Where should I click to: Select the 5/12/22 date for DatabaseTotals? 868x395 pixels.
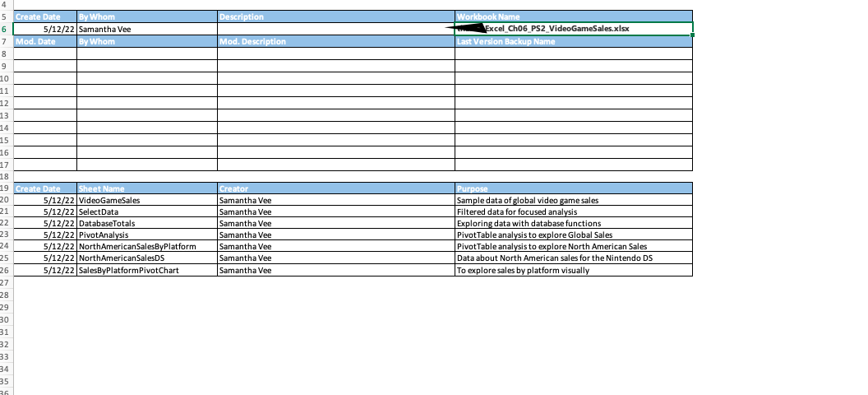click(45, 223)
